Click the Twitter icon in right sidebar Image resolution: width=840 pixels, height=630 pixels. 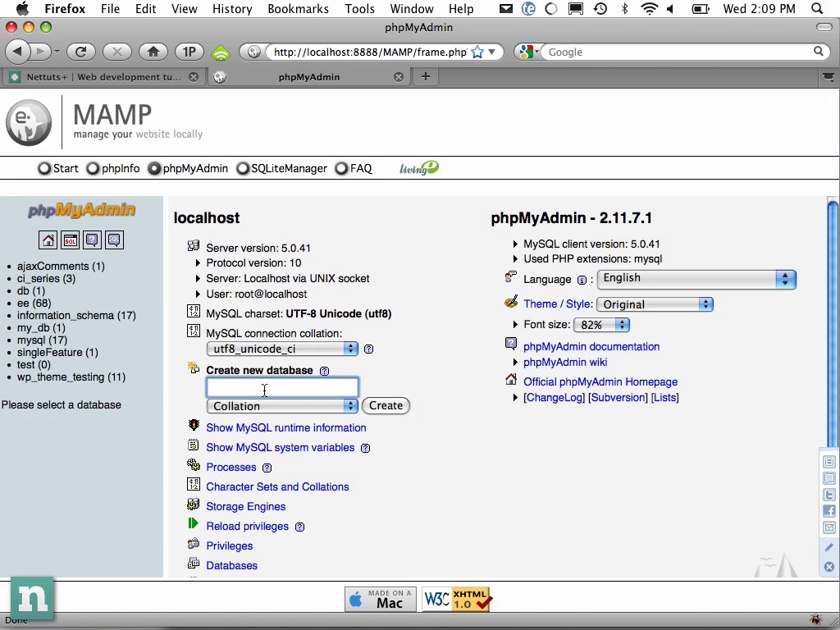829,495
